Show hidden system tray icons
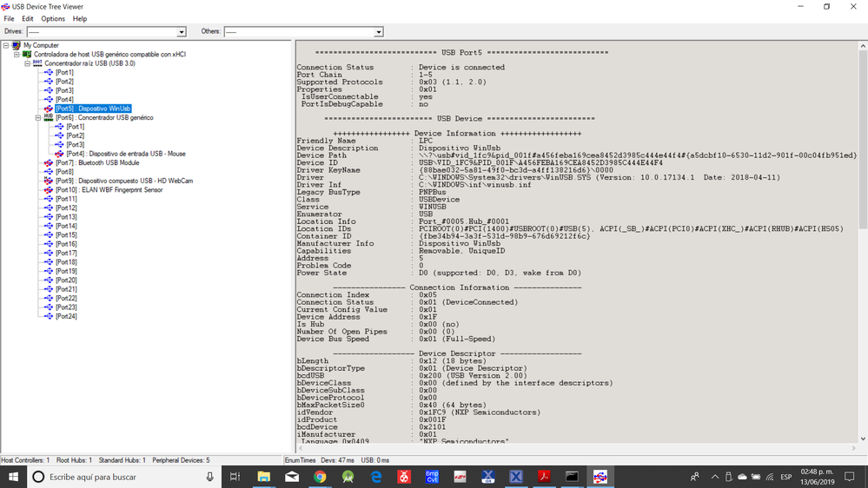The width and height of the screenshot is (868, 488). (715, 477)
